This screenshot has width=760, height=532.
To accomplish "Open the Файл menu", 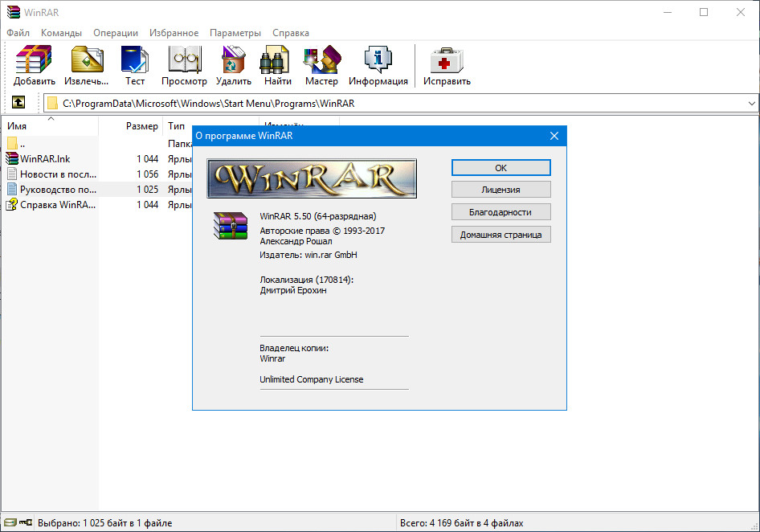I will [x=18, y=33].
